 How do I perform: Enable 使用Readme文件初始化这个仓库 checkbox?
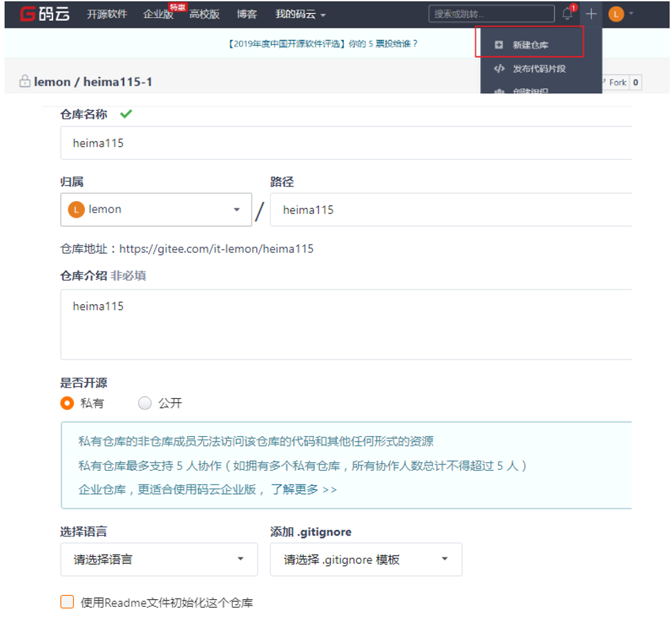pos(67,602)
